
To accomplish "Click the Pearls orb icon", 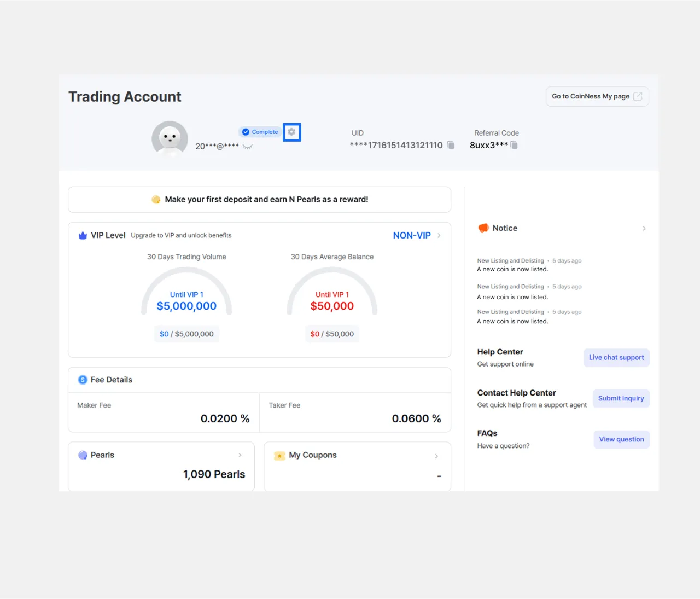I will coord(83,455).
